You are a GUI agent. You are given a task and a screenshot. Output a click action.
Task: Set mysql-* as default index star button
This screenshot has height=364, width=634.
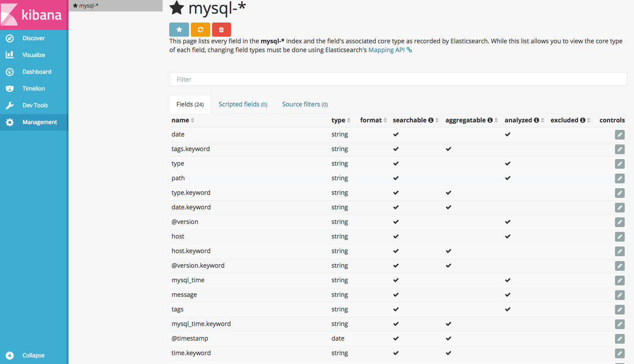click(x=179, y=29)
